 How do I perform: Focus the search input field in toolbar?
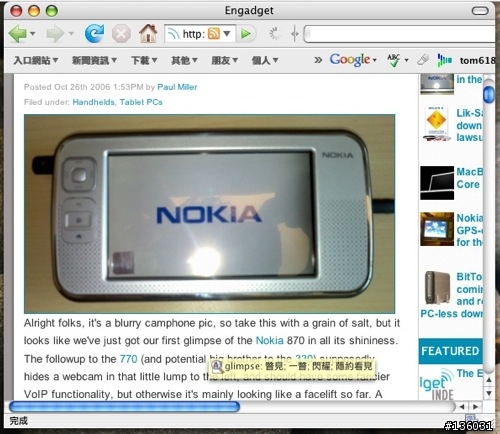point(400,34)
